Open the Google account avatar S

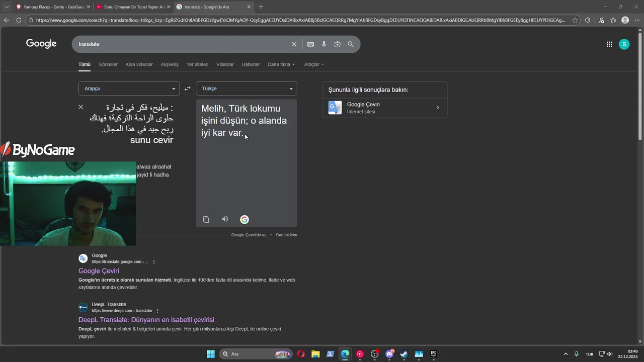(624, 44)
